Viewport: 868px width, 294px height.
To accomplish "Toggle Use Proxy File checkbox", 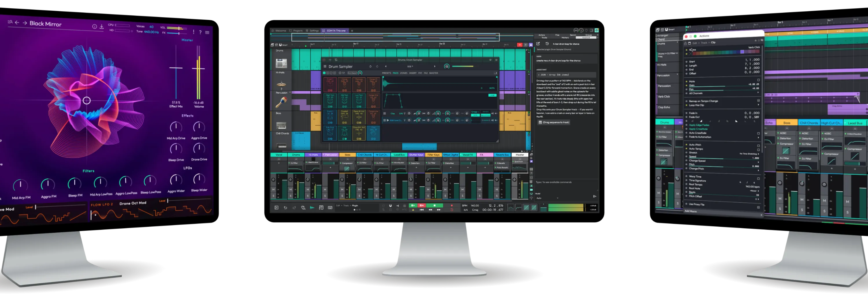I will click(x=759, y=207).
